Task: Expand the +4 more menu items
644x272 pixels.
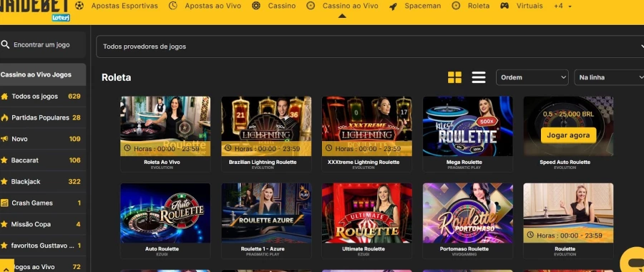Action: click(x=562, y=6)
